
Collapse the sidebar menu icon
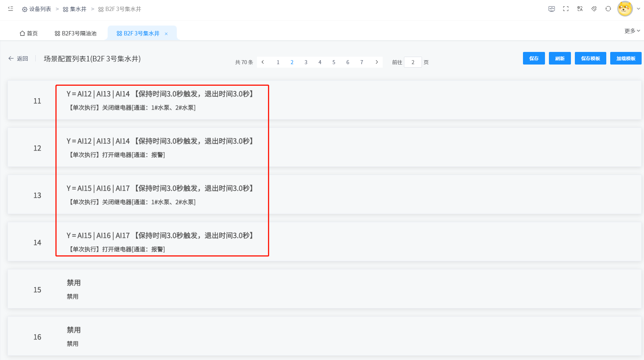(x=11, y=9)
